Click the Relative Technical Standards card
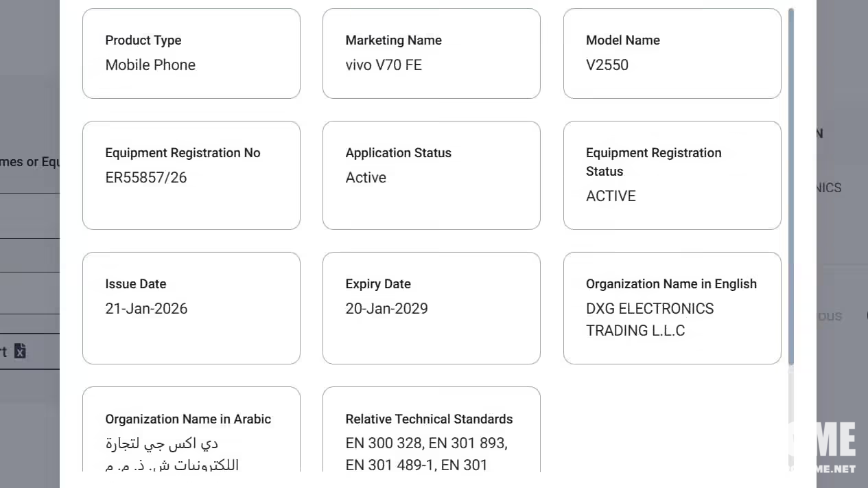The width and height of the screenshot is (868, 488). pyautogui.click(x=431, y=429)
